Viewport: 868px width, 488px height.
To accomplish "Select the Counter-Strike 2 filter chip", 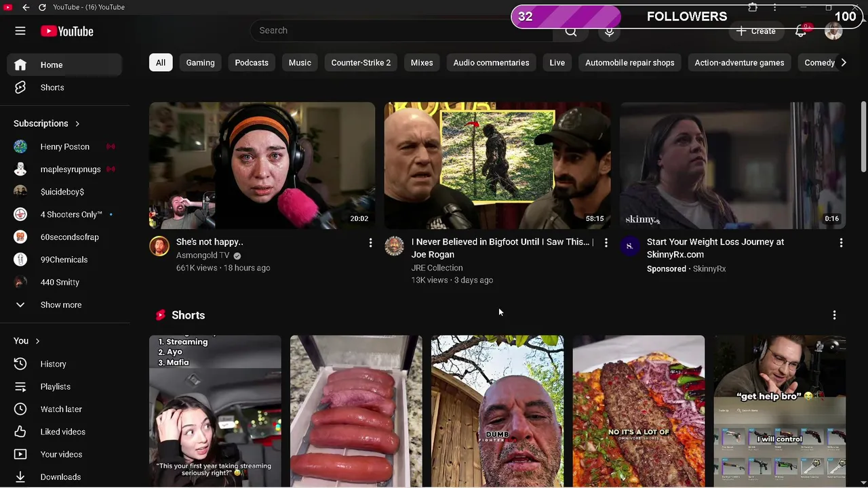I will [x=361, y=62].
